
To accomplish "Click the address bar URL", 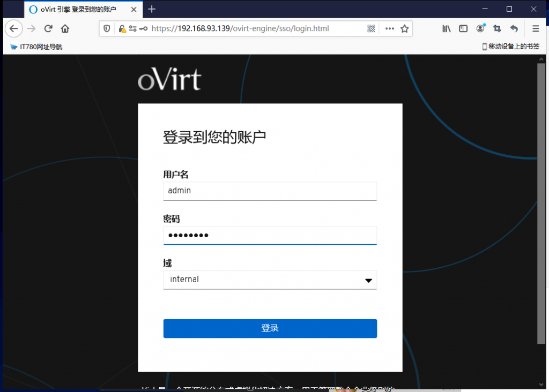I will pos(240,28).
